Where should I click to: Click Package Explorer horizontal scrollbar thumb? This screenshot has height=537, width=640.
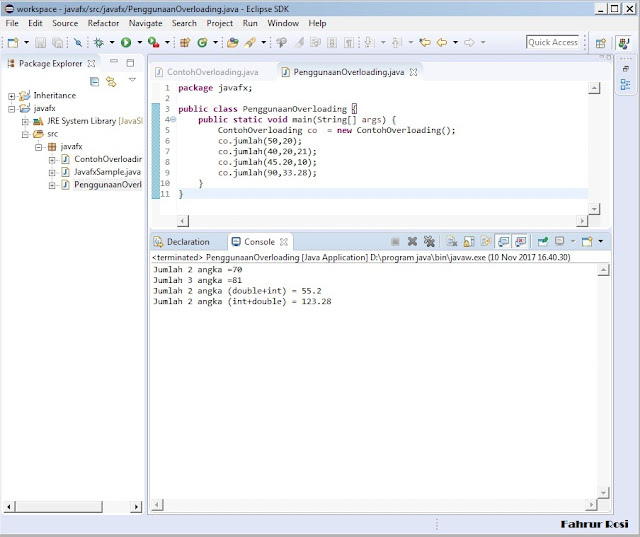tap(59, 507)
